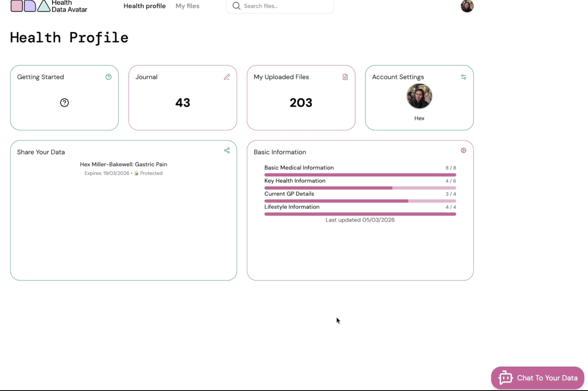
Task: Click the question mark inside Getting Started panel
Action: 64,103
